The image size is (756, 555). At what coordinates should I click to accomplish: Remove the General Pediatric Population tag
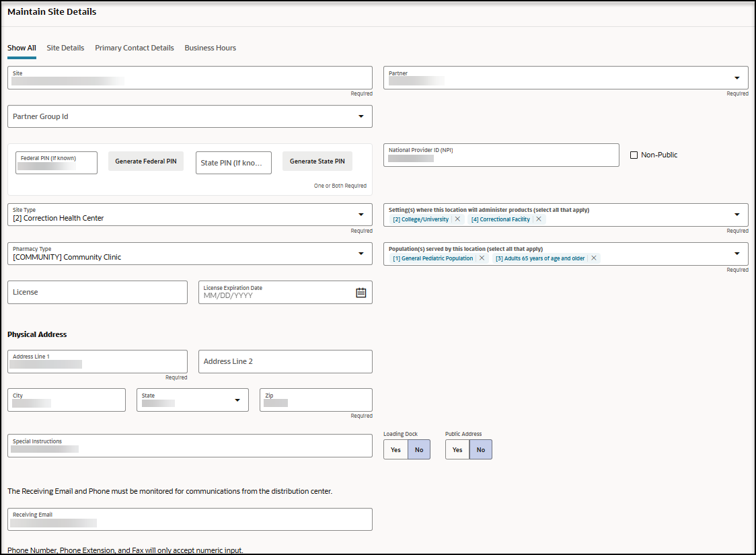(x=482, y=258)
